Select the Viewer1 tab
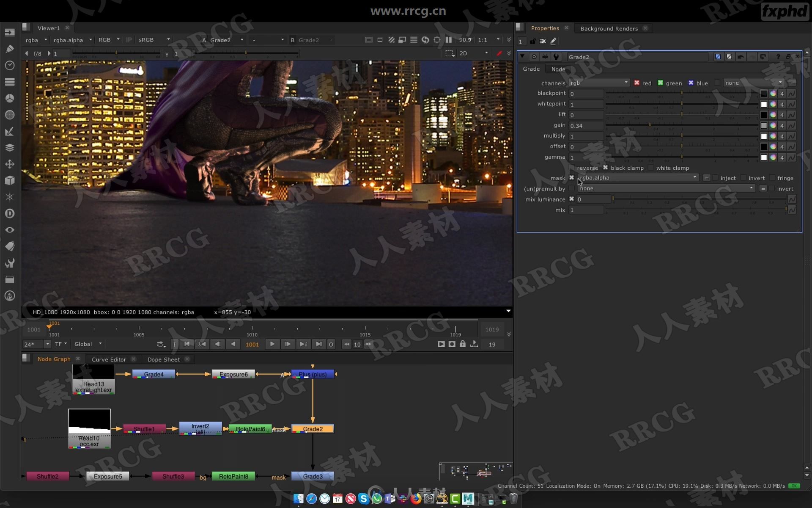812x508 pixels. [49, 28]
